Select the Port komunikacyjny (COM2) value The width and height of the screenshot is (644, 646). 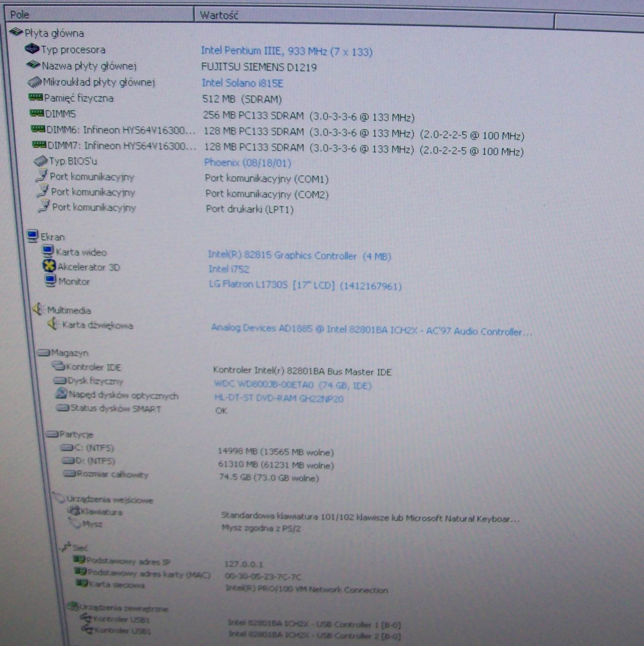tap(267, 194)
